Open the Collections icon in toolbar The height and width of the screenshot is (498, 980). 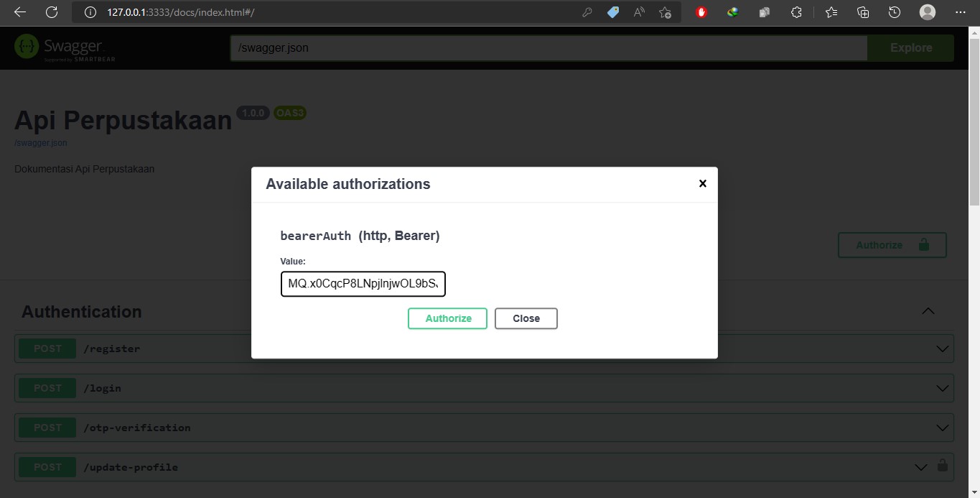click(863, 12)
